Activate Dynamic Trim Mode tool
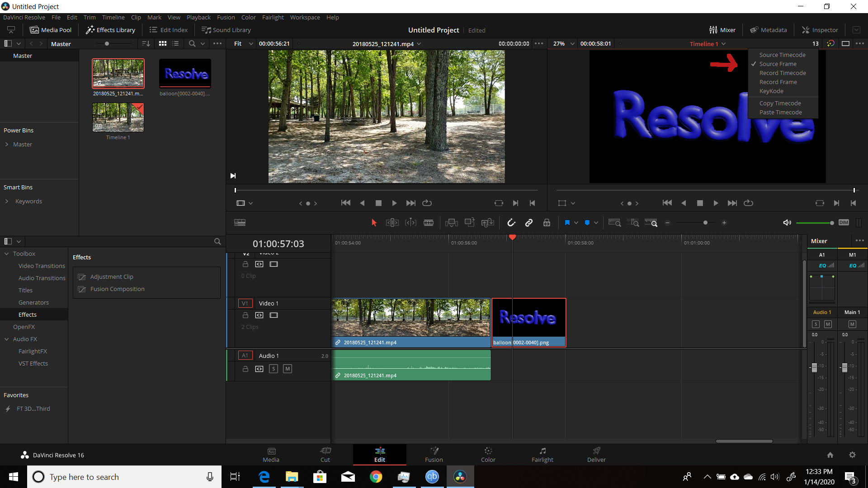 [410, 223]
